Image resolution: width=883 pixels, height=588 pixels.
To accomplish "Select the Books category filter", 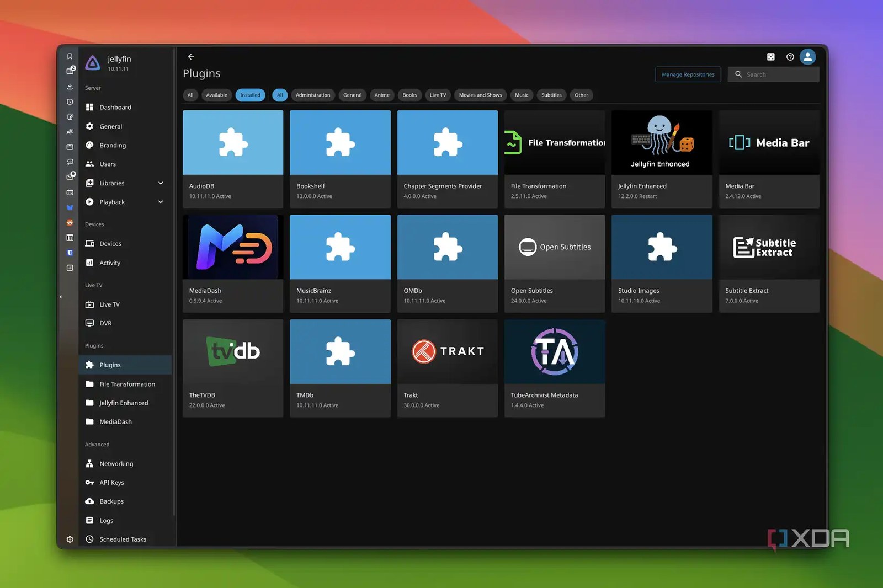I will coord(409,95).
